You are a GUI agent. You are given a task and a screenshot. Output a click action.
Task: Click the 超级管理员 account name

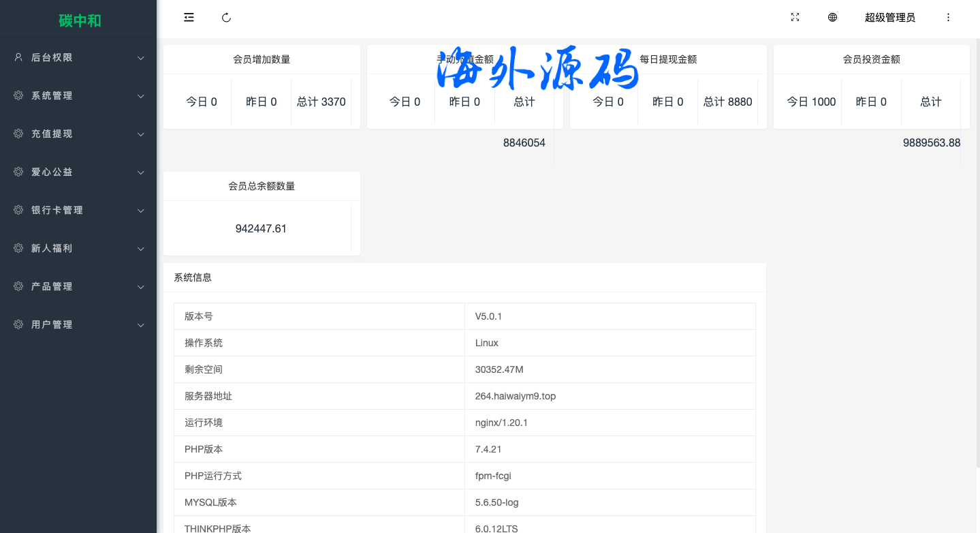pos(889,18)
